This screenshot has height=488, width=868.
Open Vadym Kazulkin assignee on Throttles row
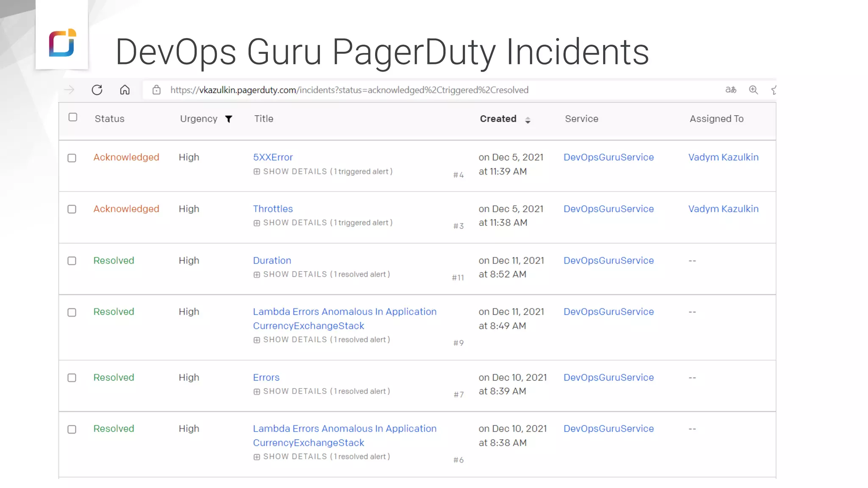[x=723, y=209]
